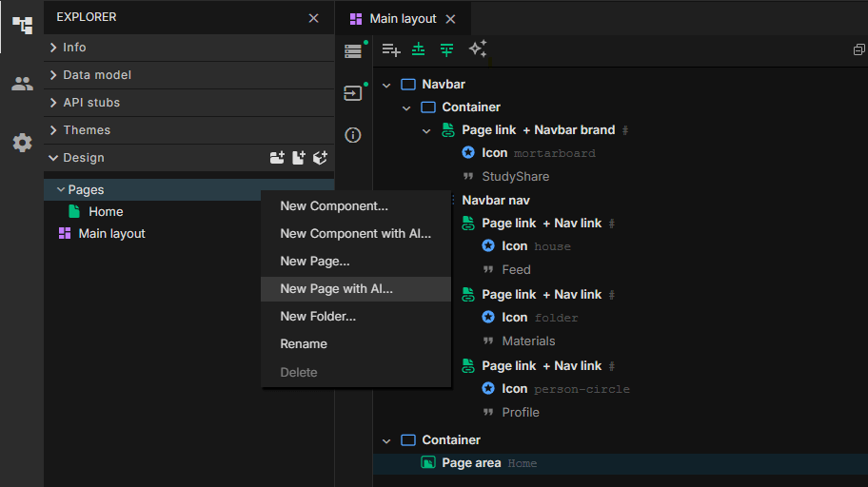Expand the Themes section
Screen dimensions: 868x487
point(87,130)
